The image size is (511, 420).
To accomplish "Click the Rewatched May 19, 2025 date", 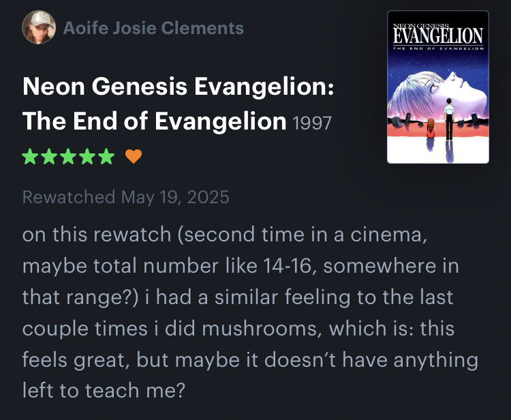I will pos(126,198).
